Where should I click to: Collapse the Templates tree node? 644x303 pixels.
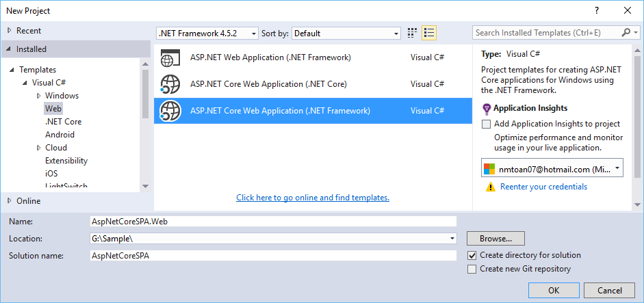[12, 70]
